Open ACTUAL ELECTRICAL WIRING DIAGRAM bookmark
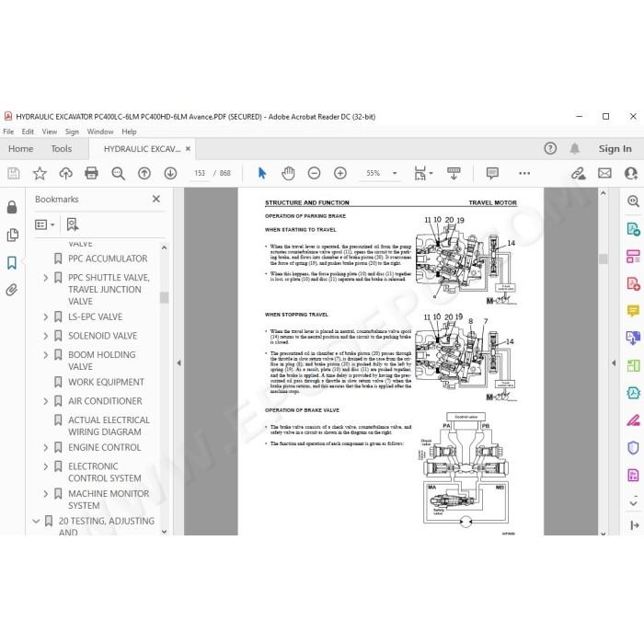Viewport: 644px width, 644px height. click(x=109, y=426)
